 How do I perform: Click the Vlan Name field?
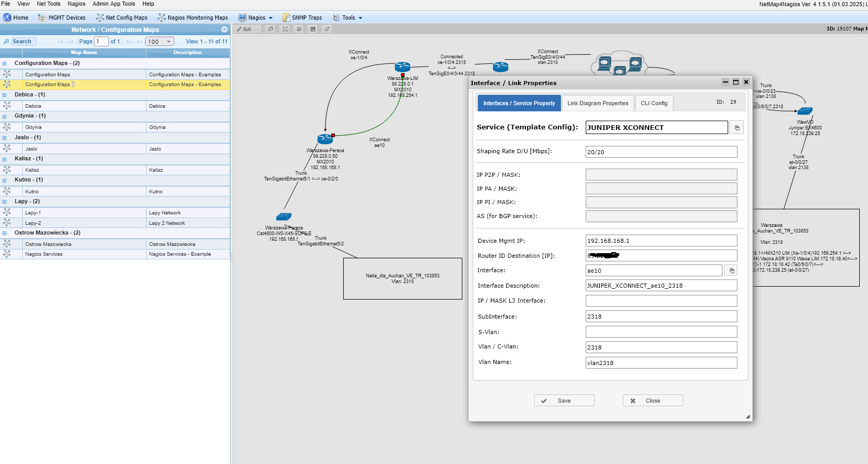coord(661,362)
